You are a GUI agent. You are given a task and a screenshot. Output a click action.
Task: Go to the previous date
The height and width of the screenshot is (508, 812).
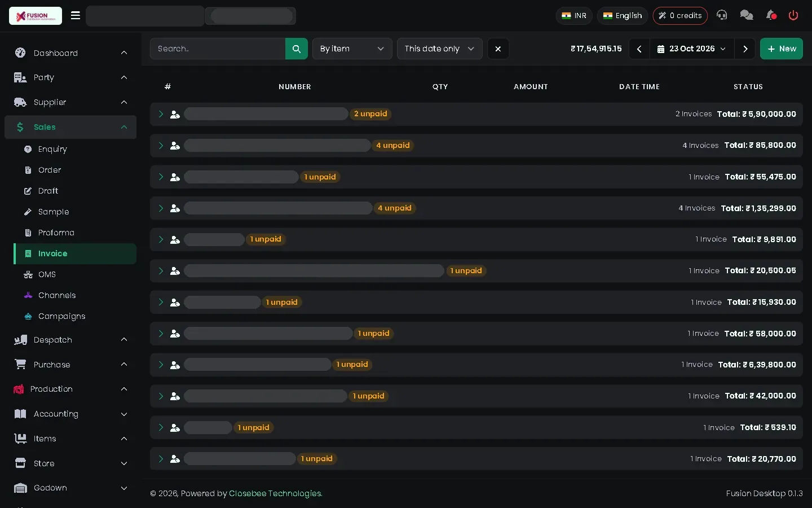pyautogui.click(x=639, y=49)
